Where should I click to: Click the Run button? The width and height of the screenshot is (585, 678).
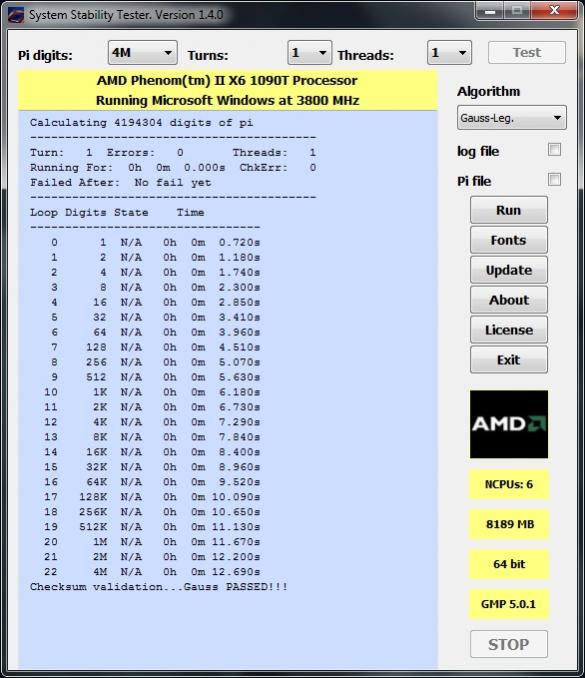click(508, 210)
